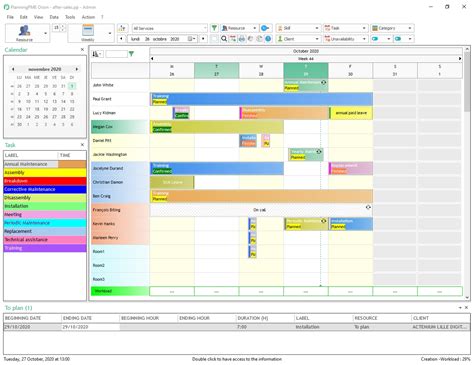
Task: Select the Periodic Maintenance task row
Action: [45, 223]
